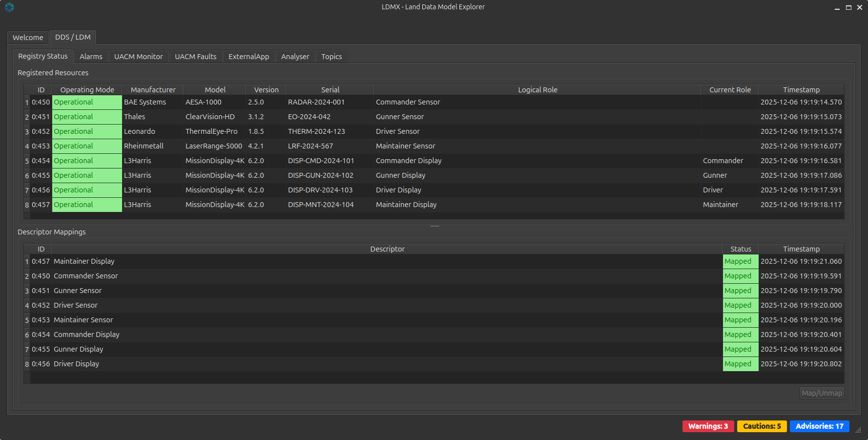Switch to the Analyser tab

(295, 56)
